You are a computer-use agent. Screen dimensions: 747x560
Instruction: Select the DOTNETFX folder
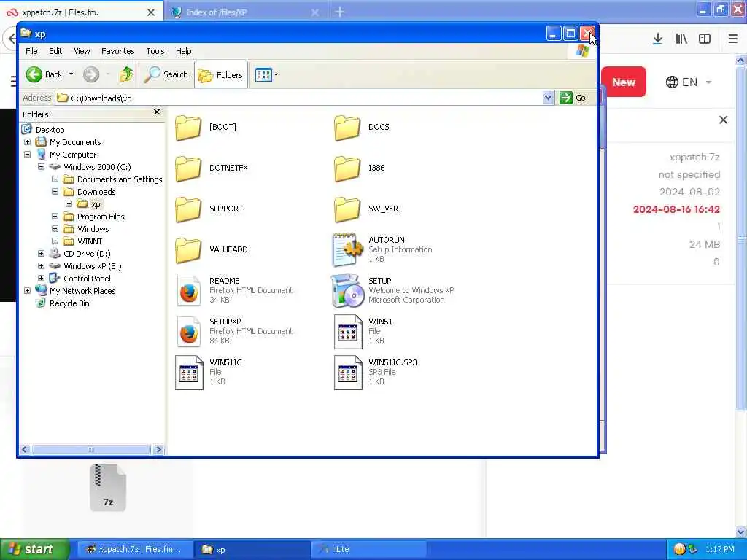coord(188,168)
